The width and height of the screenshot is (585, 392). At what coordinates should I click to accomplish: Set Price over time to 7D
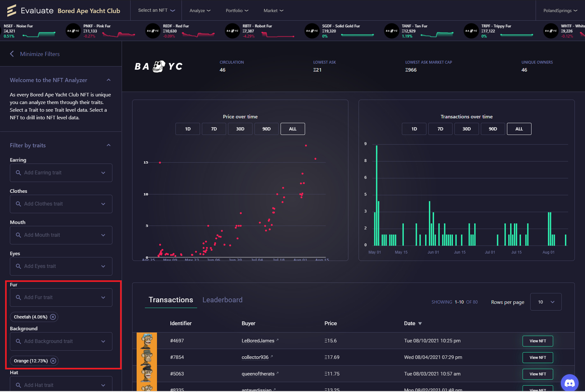pyautogui.click(x=214, y=129)
